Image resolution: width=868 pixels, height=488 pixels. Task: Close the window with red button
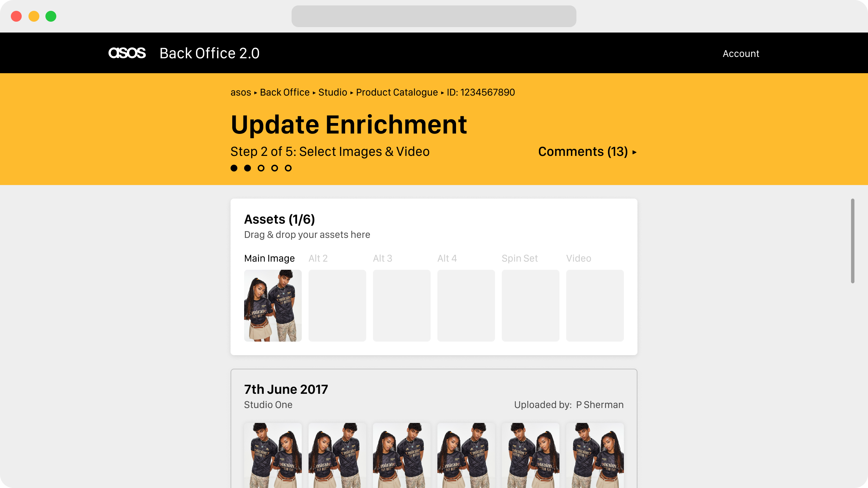(x=16, y=16)
